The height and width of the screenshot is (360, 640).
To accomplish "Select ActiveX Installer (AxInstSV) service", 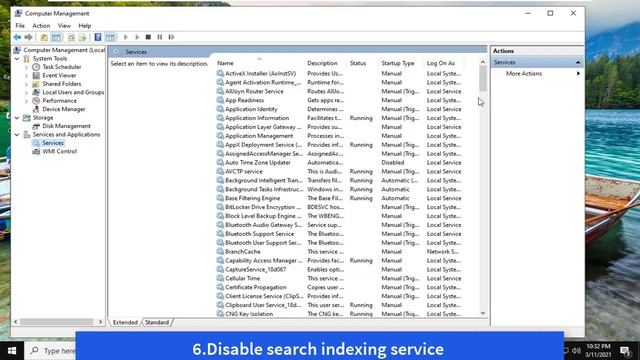I will (260, 73).
